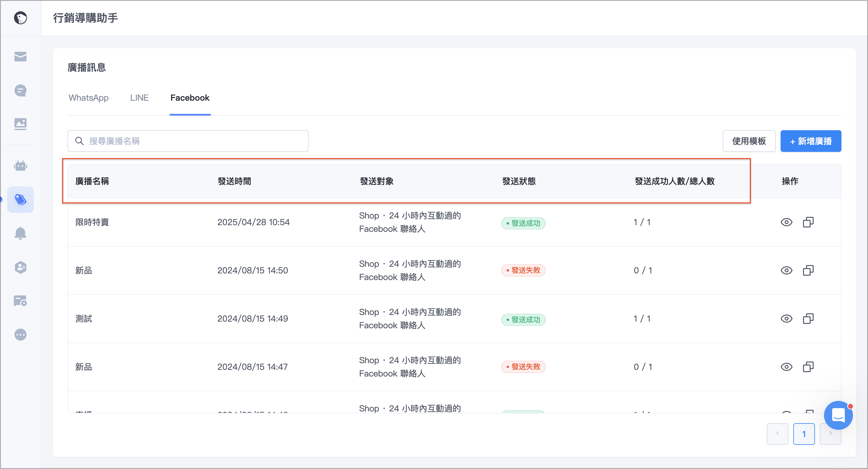
Task: Open the more options sidebar icon
Action: [x=20, y=335]
